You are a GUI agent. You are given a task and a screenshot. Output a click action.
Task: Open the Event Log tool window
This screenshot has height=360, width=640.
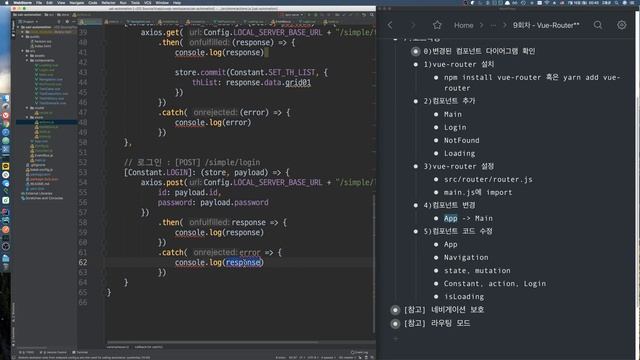click(359, 352)
